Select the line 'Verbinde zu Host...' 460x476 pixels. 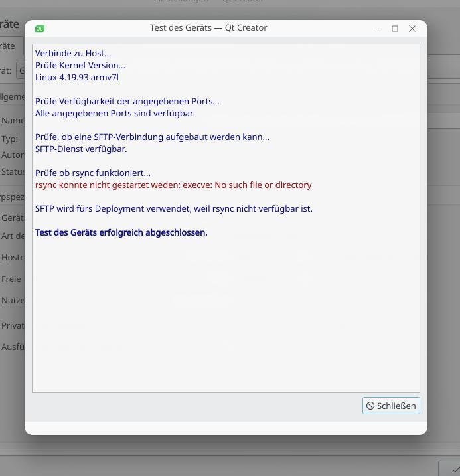(x=73, y=53)
